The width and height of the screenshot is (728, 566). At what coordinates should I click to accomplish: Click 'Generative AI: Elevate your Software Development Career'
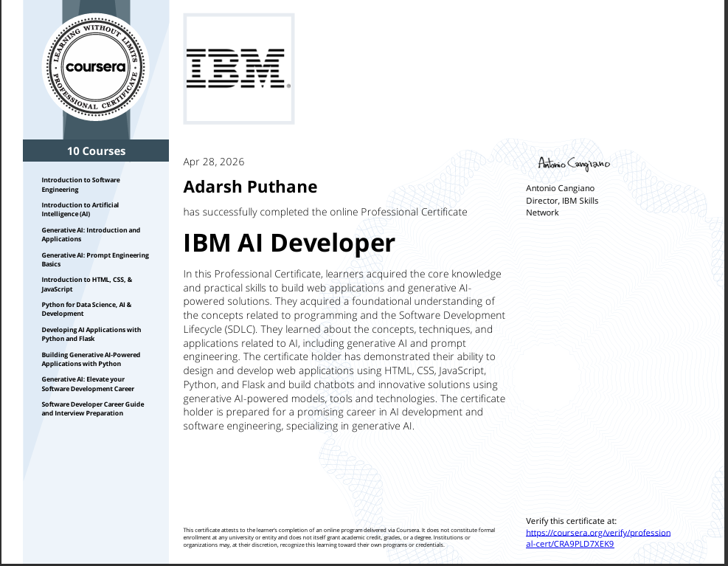[x=88, y=384]
